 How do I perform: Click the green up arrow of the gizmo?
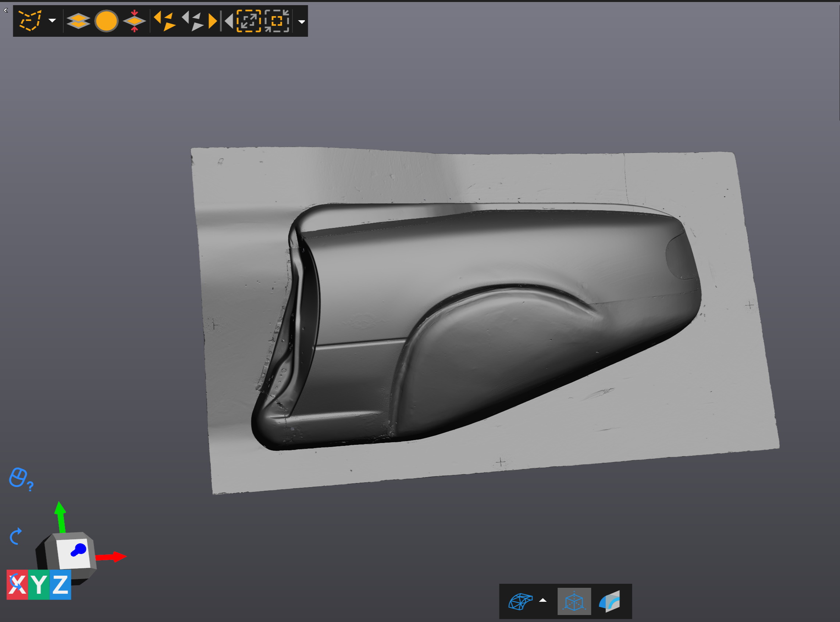click(60, 516)
